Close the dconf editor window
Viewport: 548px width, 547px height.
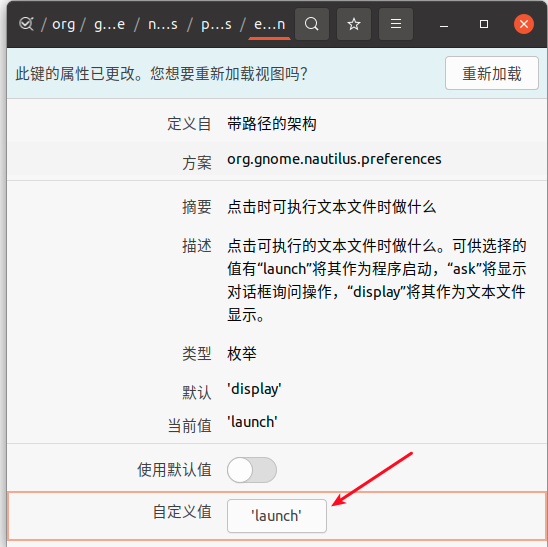click(x=524, y=24)
